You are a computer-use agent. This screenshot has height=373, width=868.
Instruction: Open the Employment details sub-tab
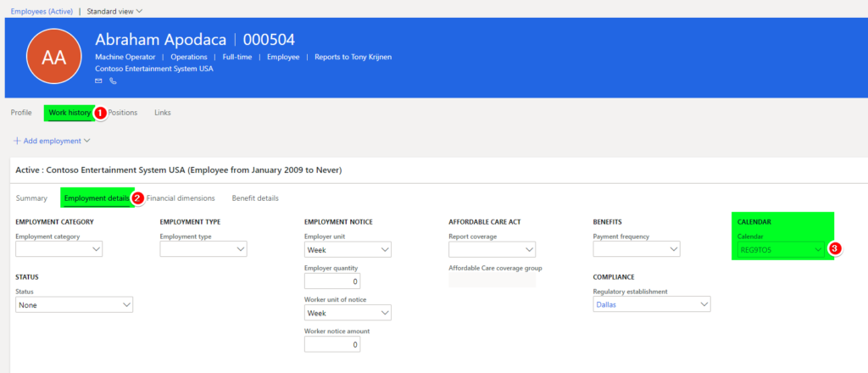pos(97,198)
